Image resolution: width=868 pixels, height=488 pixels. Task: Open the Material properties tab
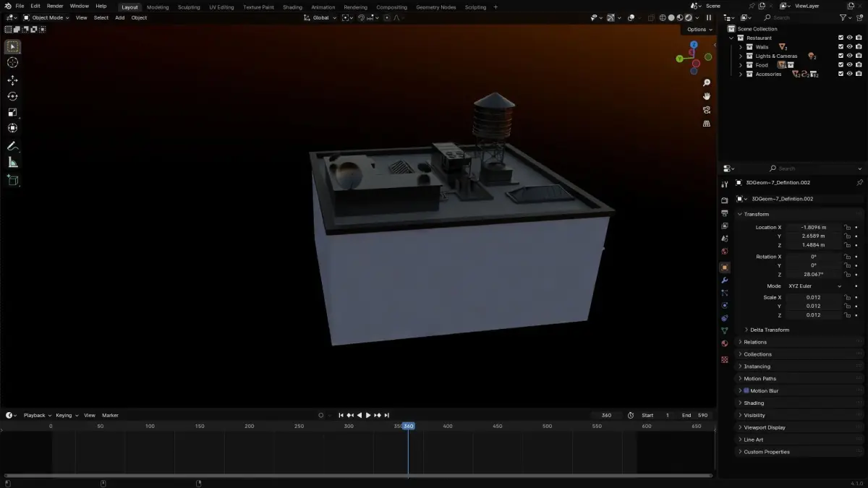coord(724,343)
